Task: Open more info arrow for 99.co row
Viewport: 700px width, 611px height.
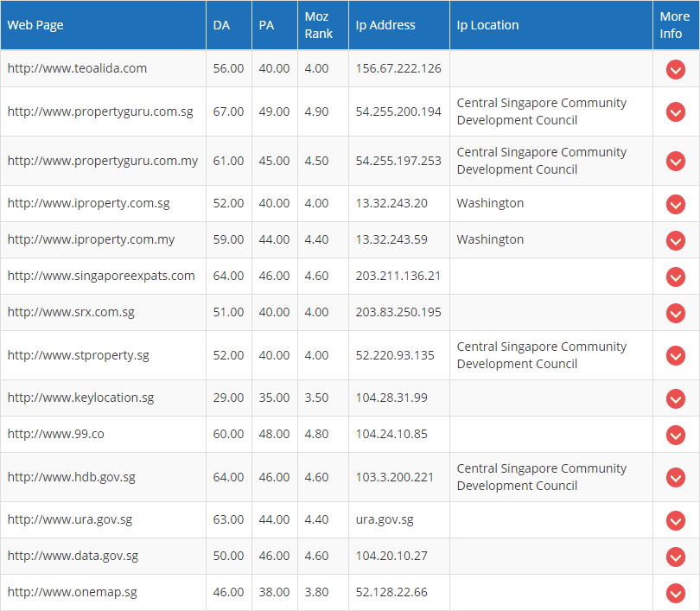Action: pyautogui.click(x=676, y=435)
